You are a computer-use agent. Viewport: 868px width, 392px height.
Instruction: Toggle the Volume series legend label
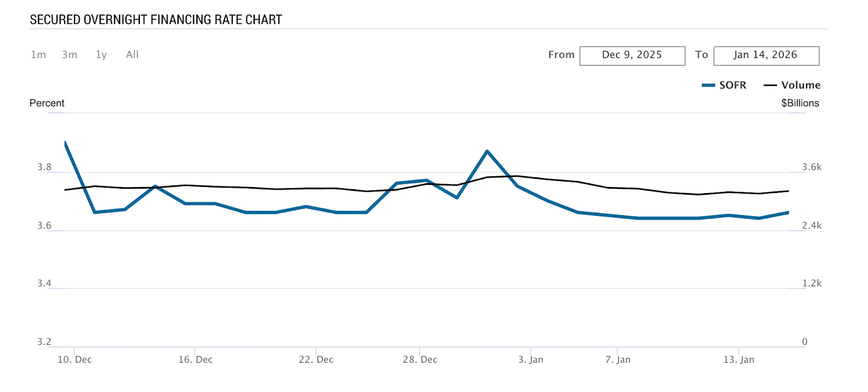(801, 85)
